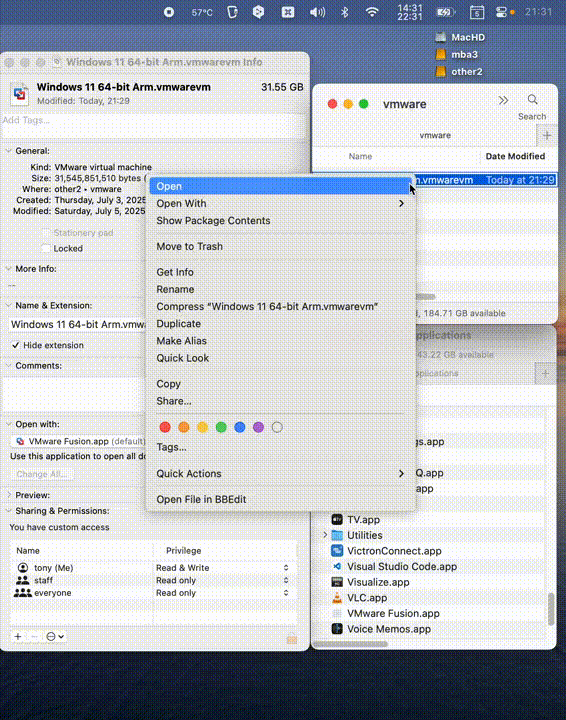566x720 pixels.
Task: Collapse the Comments section
Action: coord(8,366)
